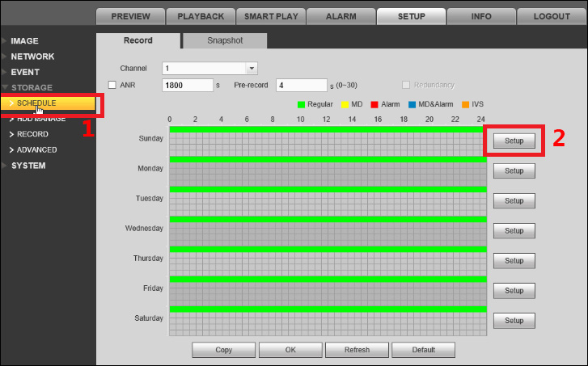588x366 pixels.
Task: Click the red Alarm legend swatch
Action: click(x=374, y=104)
